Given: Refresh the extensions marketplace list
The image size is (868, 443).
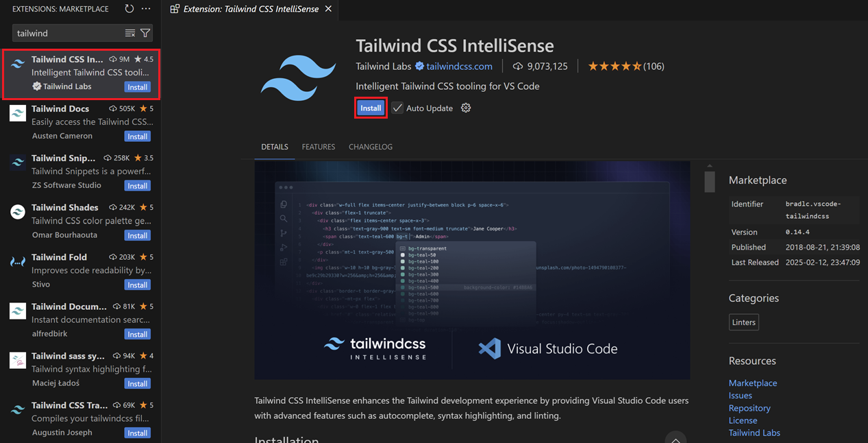Looking at the screenshot, I should tap(129, 9).
